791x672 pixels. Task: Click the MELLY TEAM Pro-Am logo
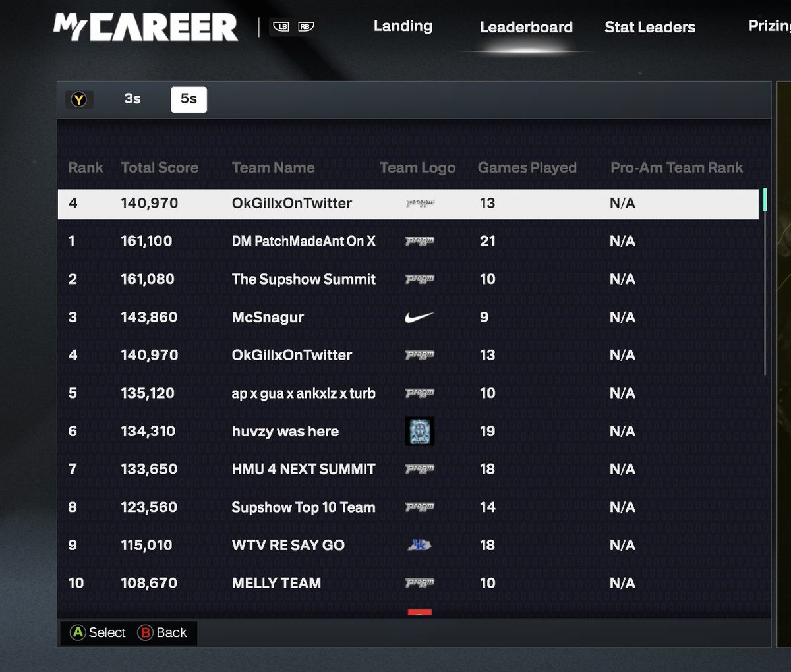tap(420, 583)
